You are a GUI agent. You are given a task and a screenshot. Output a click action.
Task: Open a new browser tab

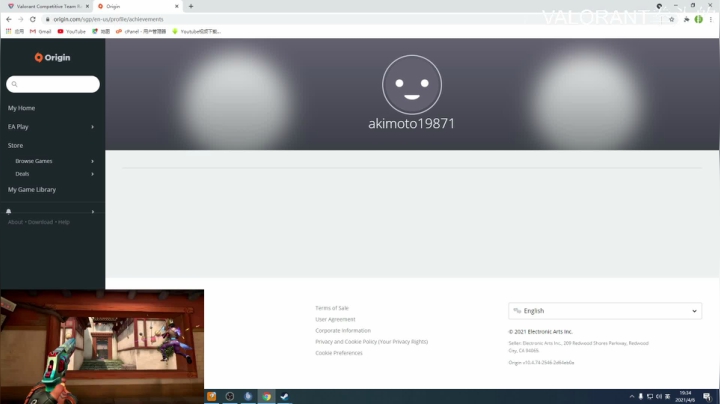(191, 6)
